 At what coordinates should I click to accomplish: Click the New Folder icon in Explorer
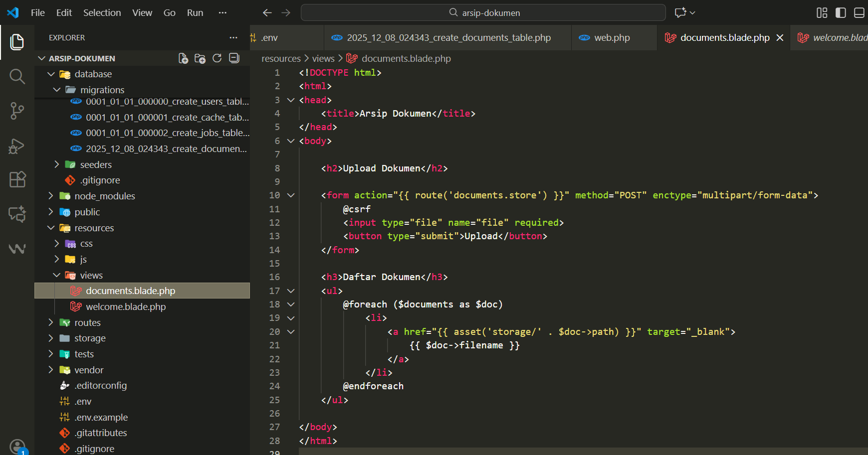(200, 58)
